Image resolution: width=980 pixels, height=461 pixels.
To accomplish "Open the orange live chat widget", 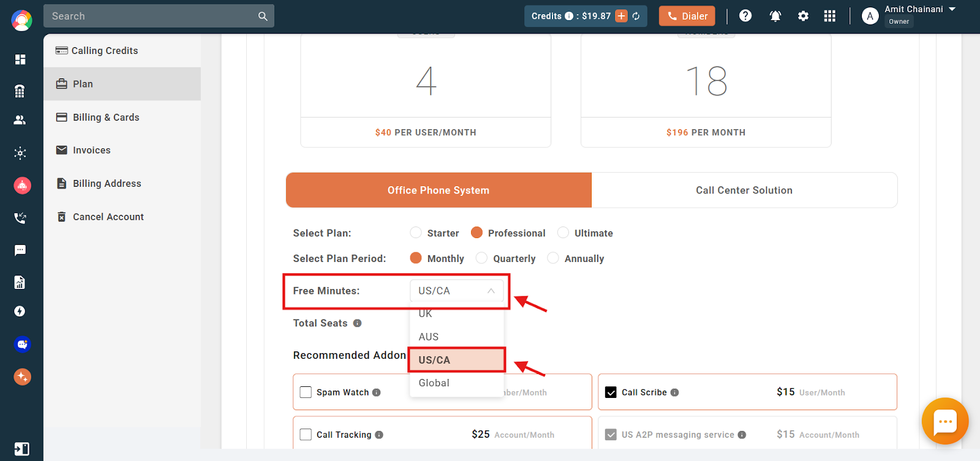I will (x=945, y=421).
